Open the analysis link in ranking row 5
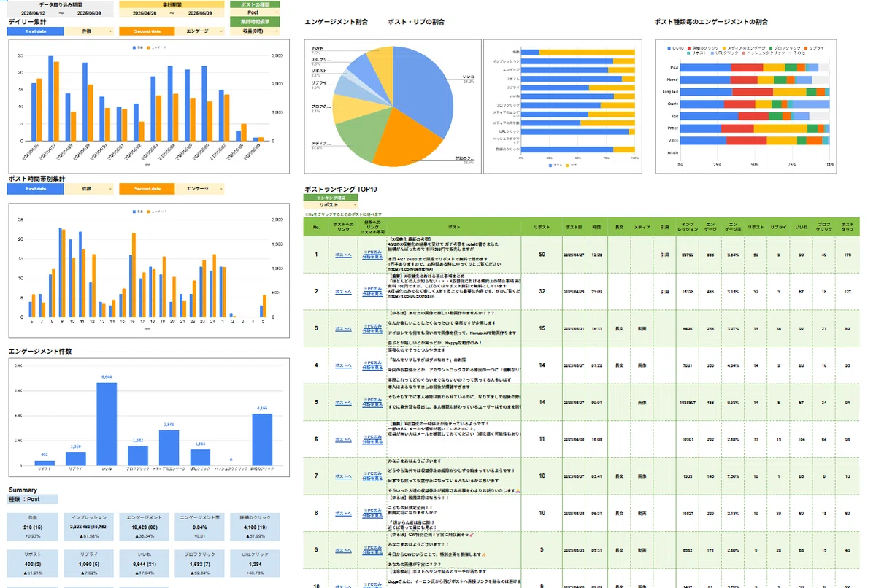Screen dimensions: 876x588 [x=373, y=402]
